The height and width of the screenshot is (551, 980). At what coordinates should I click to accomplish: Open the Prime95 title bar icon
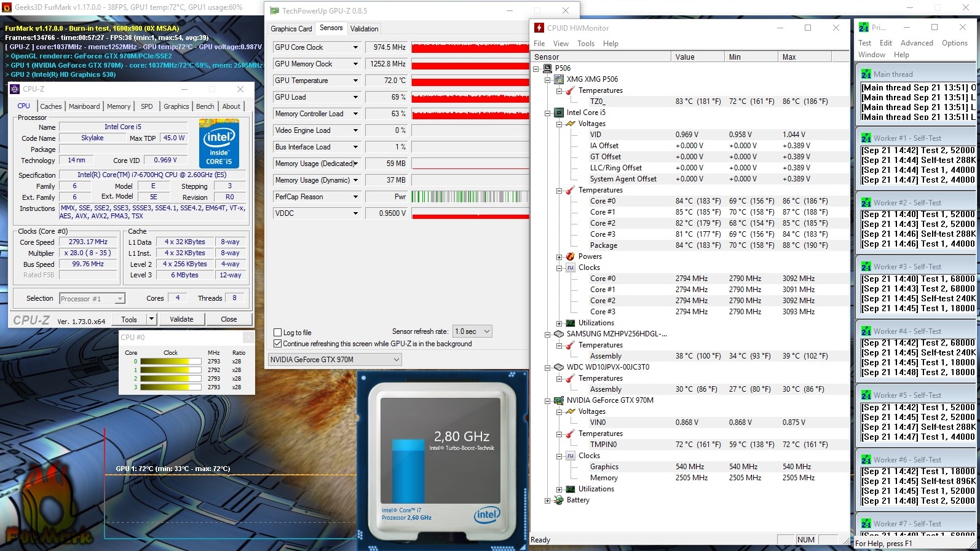(864, 28)
